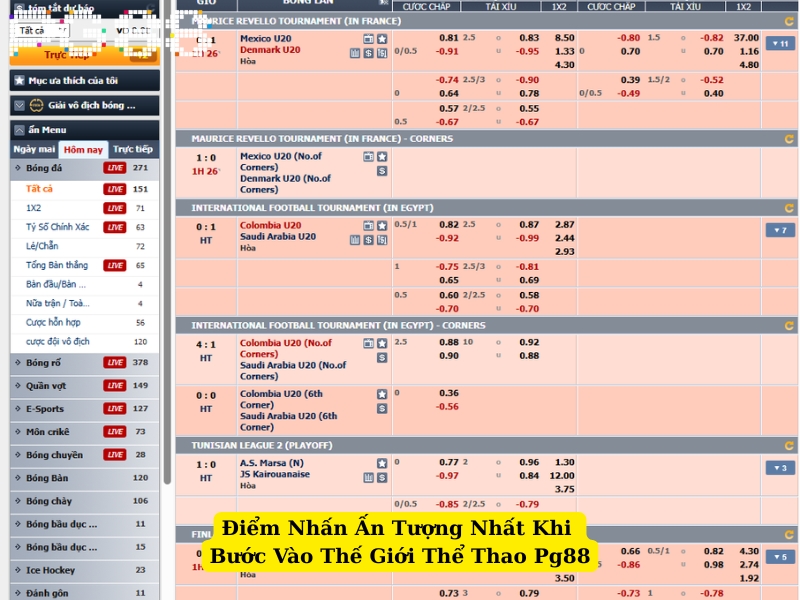Image resolution: width=800 pixels, height=600 pixels.
Task: Select Tất cả football filter showing 151
Action: 85,189
